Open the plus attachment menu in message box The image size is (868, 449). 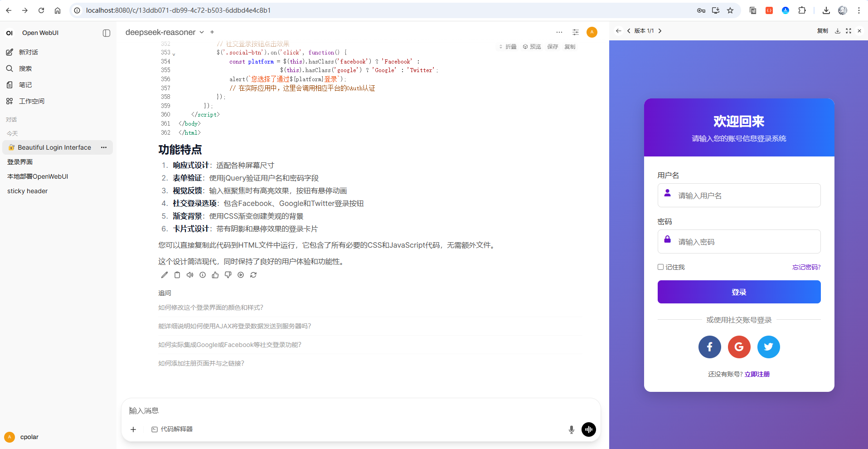coord(133,429)
